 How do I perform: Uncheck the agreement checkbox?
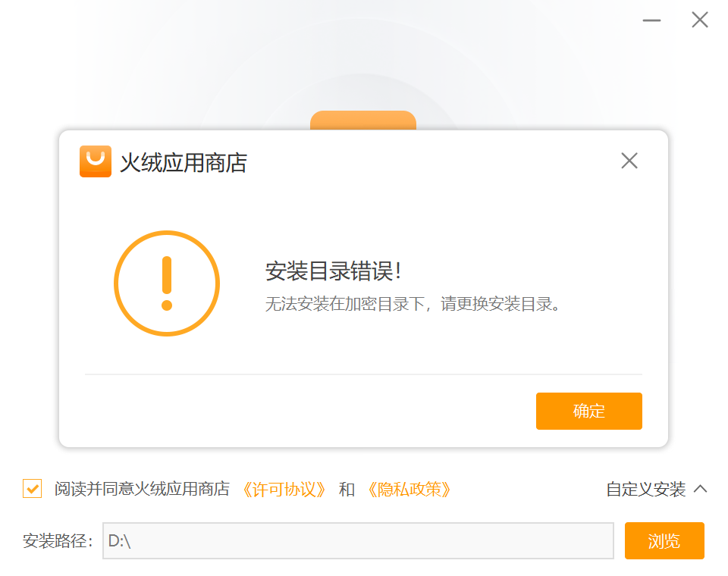click(33, 489)
